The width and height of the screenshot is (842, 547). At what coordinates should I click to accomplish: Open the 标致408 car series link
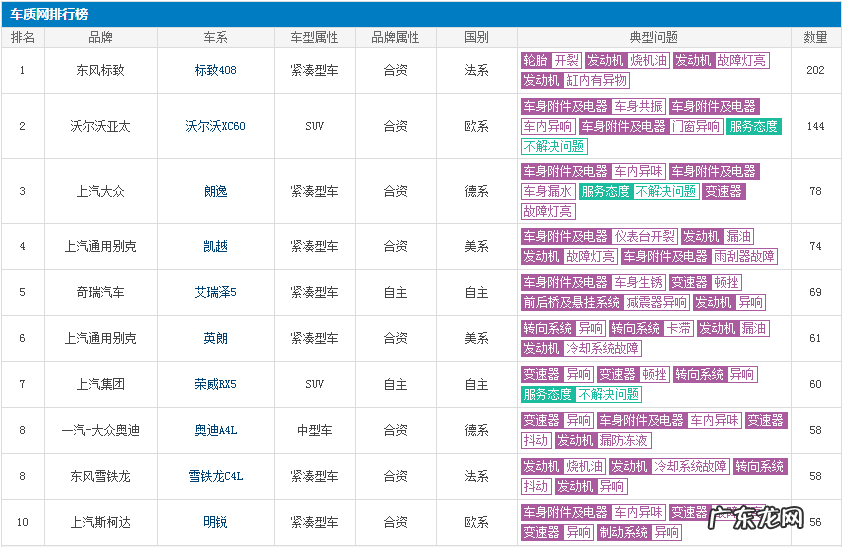pos(215,70)
